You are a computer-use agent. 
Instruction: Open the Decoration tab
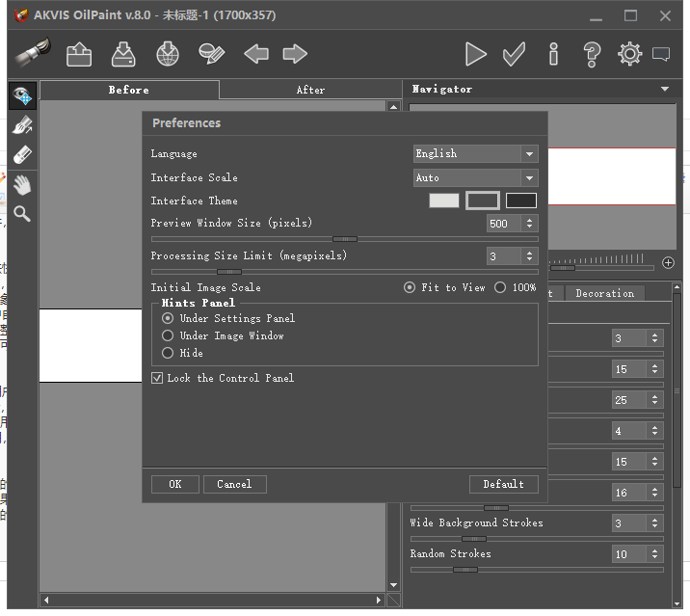pos(604,293)
